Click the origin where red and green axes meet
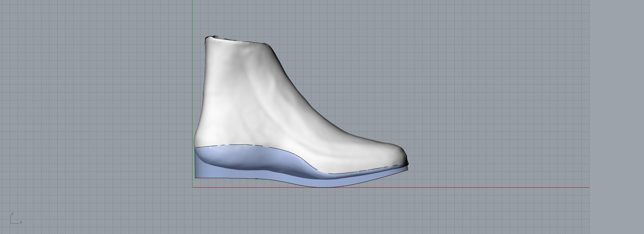Screen dimensions: 644x234 [192, 187]
